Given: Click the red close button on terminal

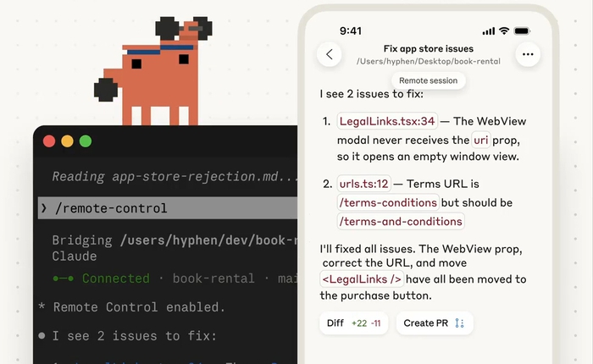Looking at the screenshot, I should [x=49, y=141].
